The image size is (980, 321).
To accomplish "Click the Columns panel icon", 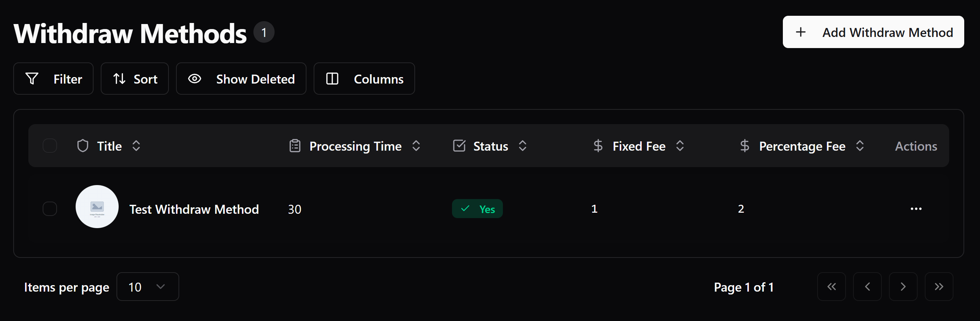I will (332, 79).
